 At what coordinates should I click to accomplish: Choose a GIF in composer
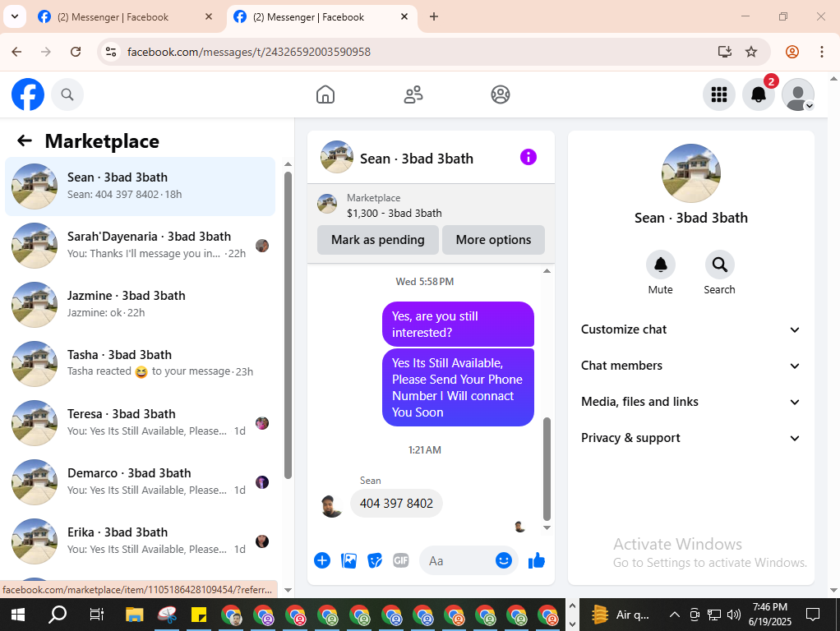point(401,561)
